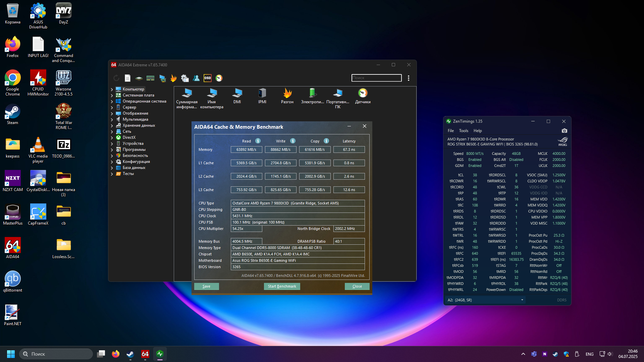Click the info icon next to Copy
Screen dimensions: 644x362
pos(326,141)
